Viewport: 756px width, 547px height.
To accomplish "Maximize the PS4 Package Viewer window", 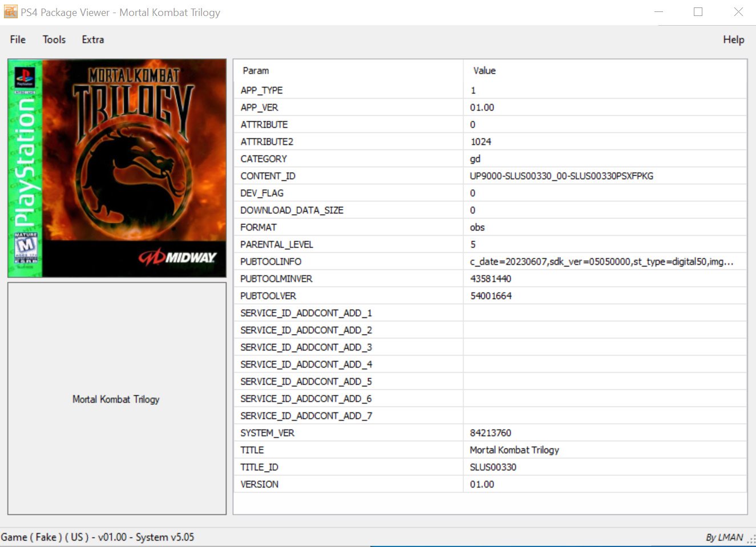I will click(x=698, y=12).
